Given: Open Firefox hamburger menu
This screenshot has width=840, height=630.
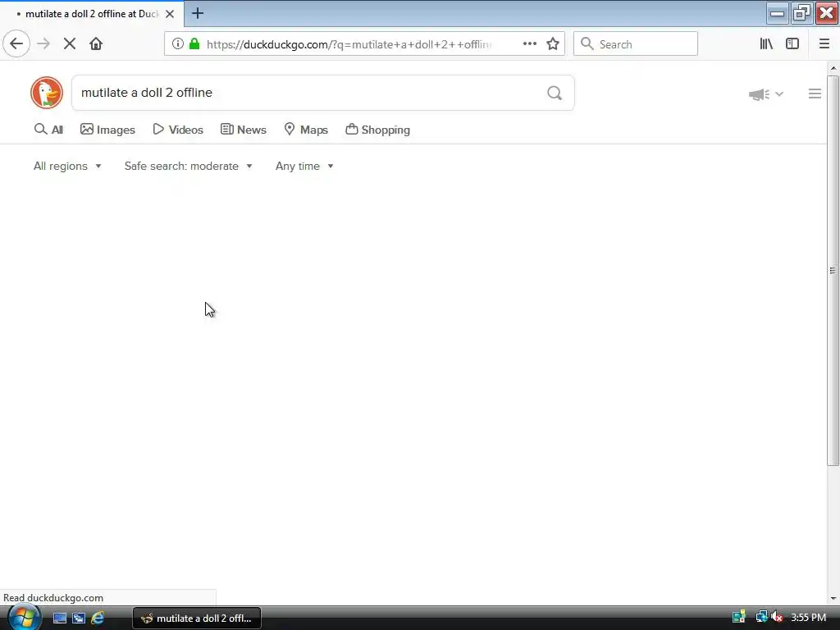Looking at the screenshot, I should click(x=824, y=44).
